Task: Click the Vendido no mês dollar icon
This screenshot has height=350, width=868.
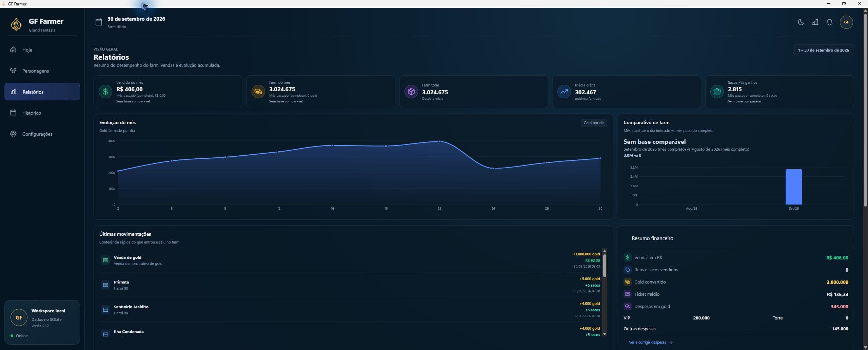Action: click(x=105, y=92)
